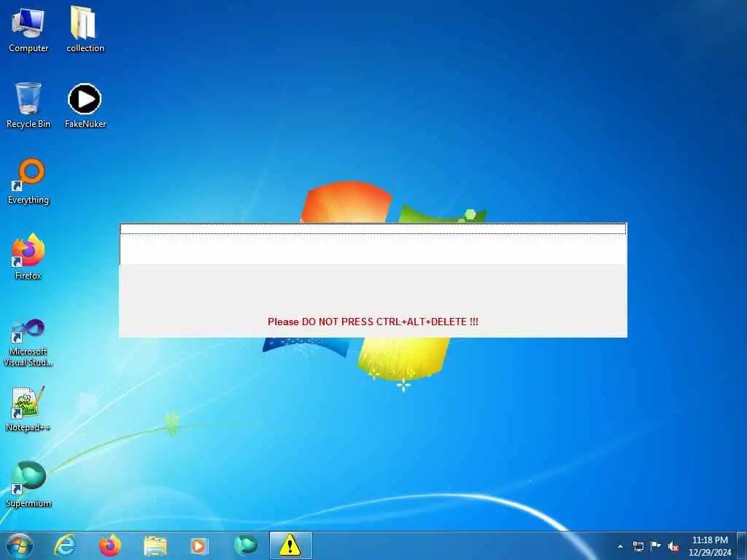The height and width of the screenshot is (560, 747).
Task: Open the network status tray icon
Action: point(638,546)
